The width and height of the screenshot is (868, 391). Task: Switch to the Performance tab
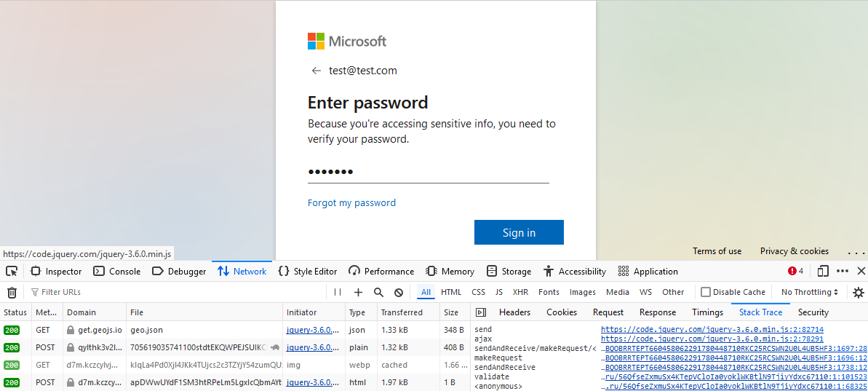381,272
